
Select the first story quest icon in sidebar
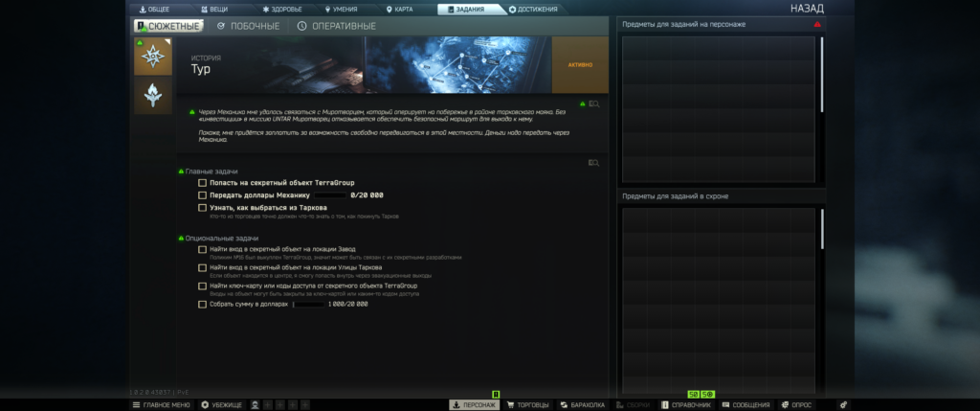pyautogui.click(x=153, y=57)
